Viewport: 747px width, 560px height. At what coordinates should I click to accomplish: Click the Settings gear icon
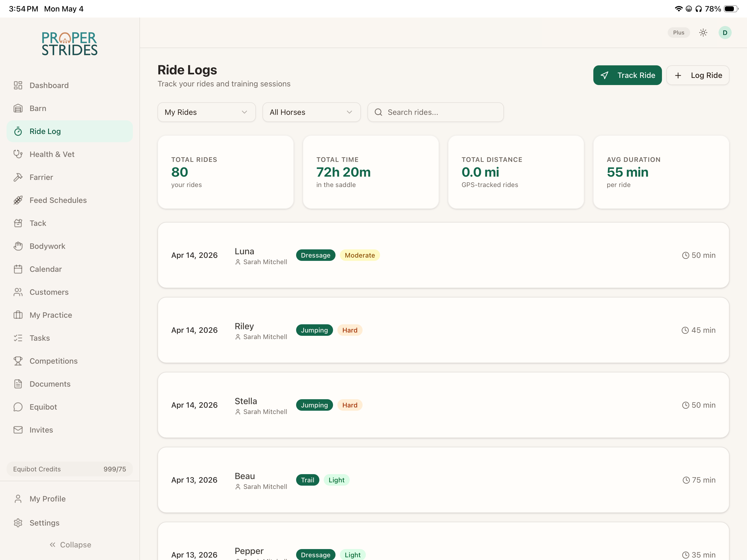pyautogui.click(x=18, y=523)
